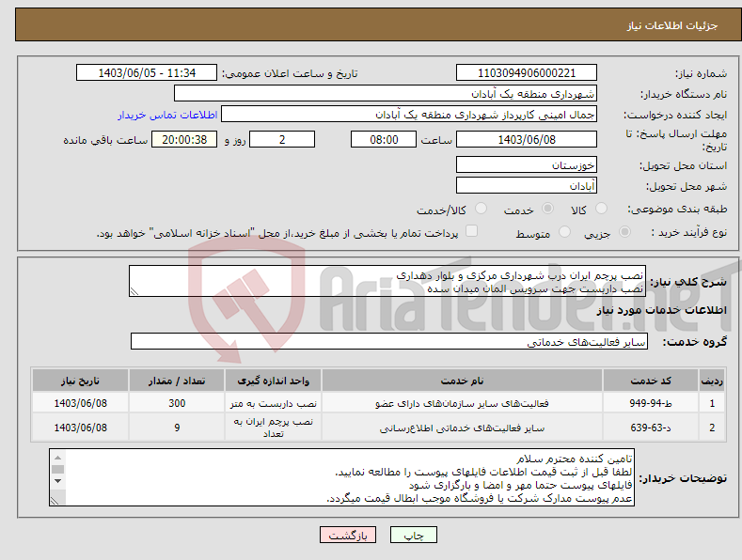Click the نصب پرچم ایران به تعداد cell
742x560 pixels.
click(273, 428)
